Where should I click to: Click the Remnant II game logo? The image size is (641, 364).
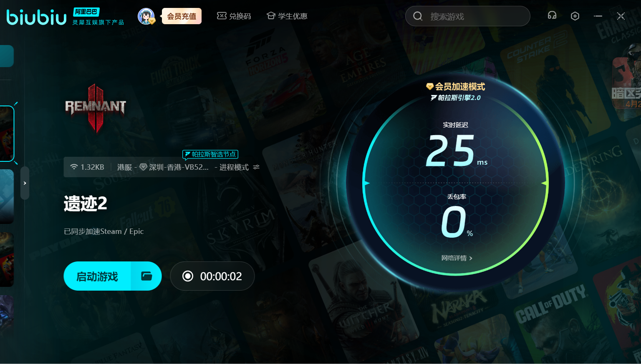pos(95,108)
